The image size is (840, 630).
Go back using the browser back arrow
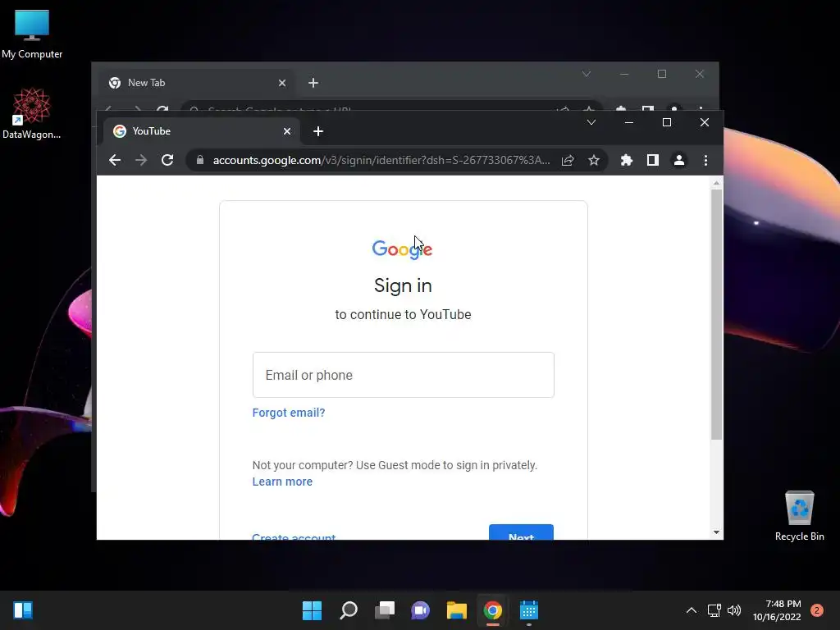click(x=115, y=160)
